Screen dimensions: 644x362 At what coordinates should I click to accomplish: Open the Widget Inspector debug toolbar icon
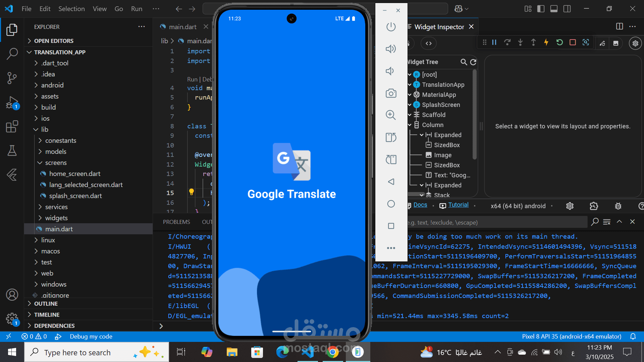[586, 43]
